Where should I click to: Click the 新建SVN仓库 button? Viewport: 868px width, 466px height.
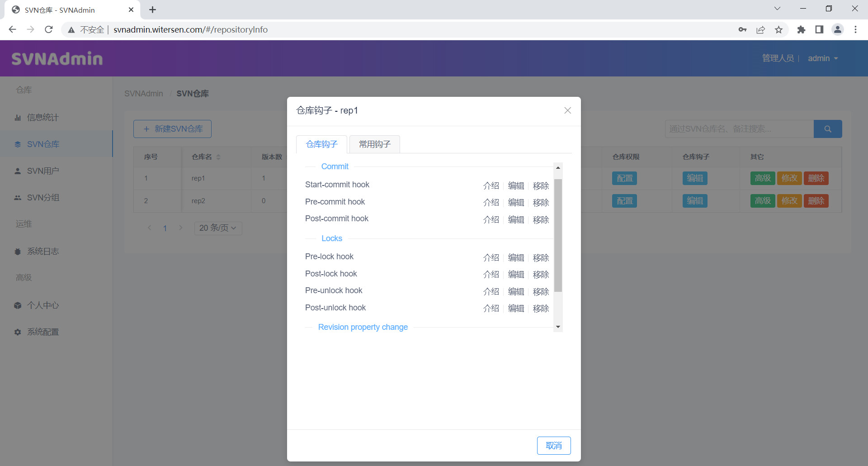[172, 129]
